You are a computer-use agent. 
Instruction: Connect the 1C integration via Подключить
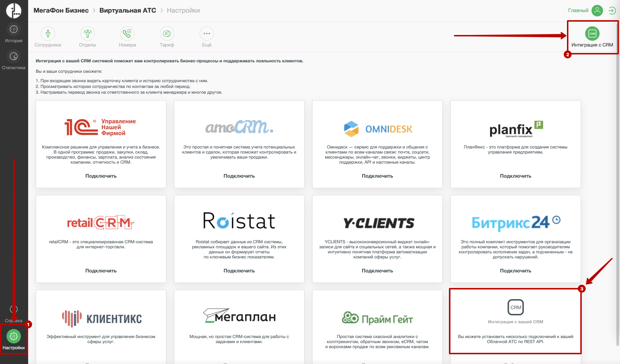(x=101, y=176)
